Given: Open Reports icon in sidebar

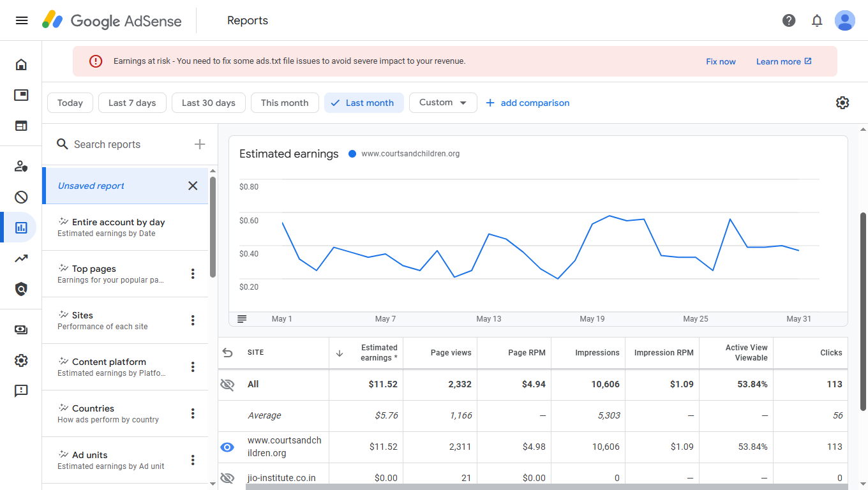Looking at the screenshot, I should 21,227.
